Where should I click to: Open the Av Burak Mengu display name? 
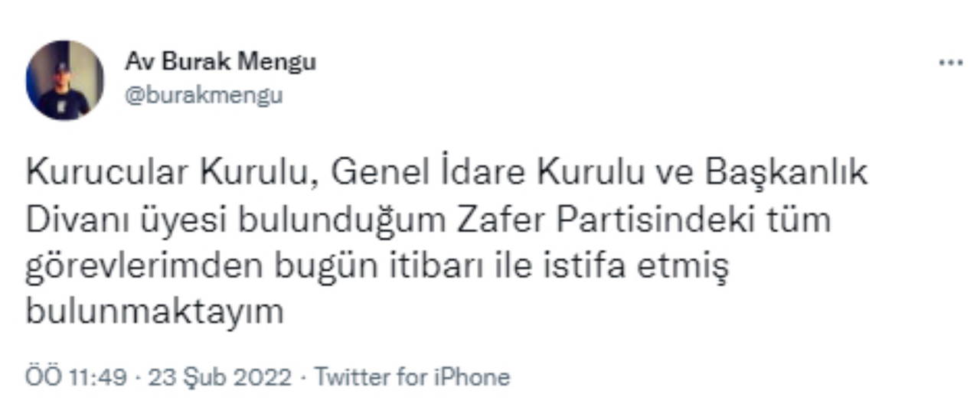220,62
